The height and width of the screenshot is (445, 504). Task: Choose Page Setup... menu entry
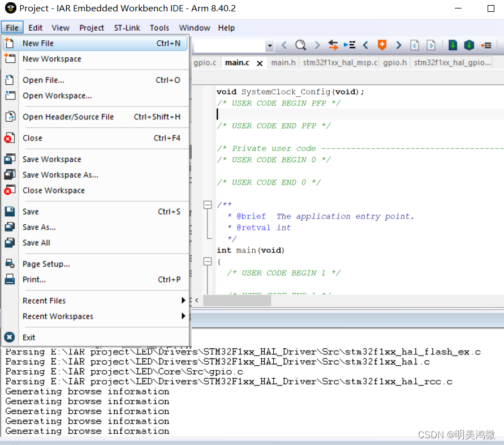95,264
